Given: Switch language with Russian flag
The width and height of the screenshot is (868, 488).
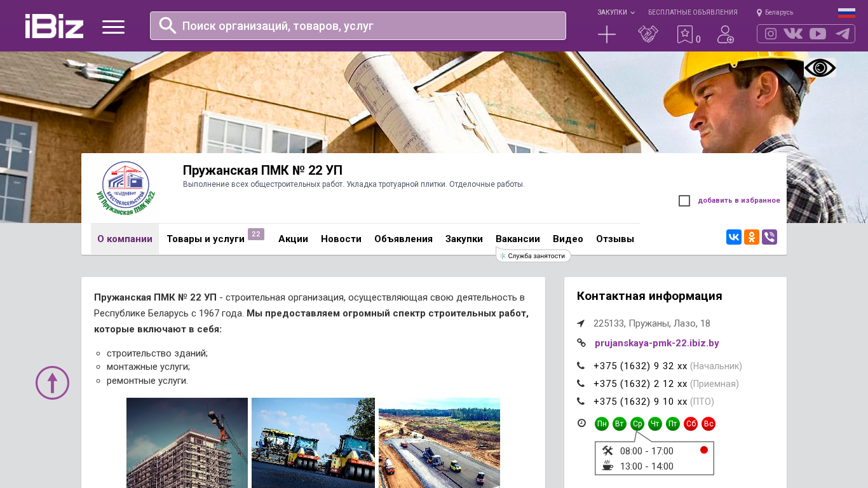Looking at the screenshot, I should coord(846,13).
